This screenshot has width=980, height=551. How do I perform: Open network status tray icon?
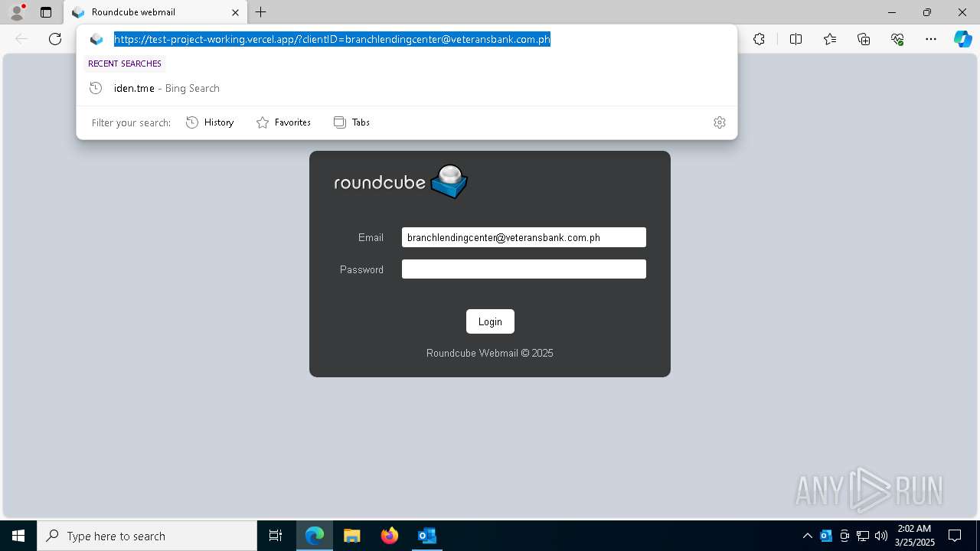tap(863, 536)
